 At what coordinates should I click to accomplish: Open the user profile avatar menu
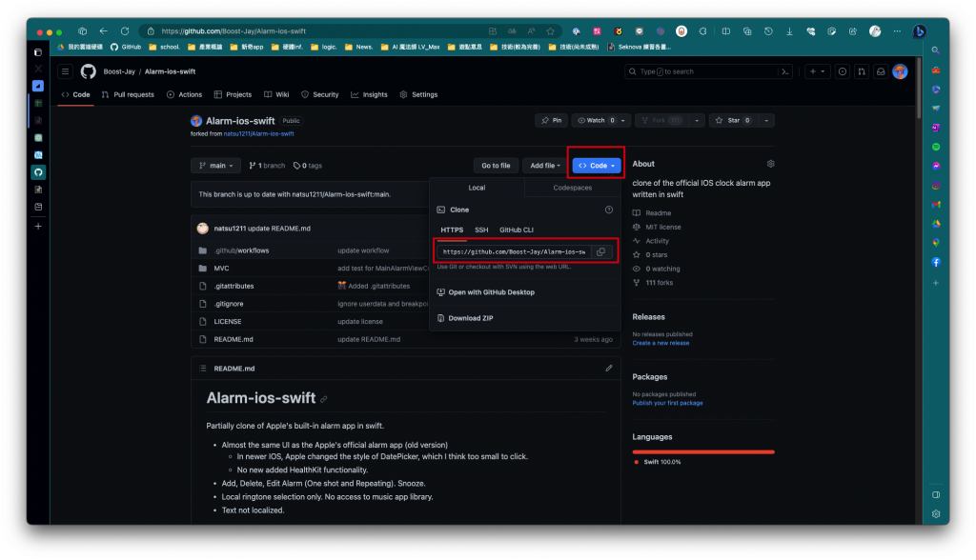click(900, 71)
